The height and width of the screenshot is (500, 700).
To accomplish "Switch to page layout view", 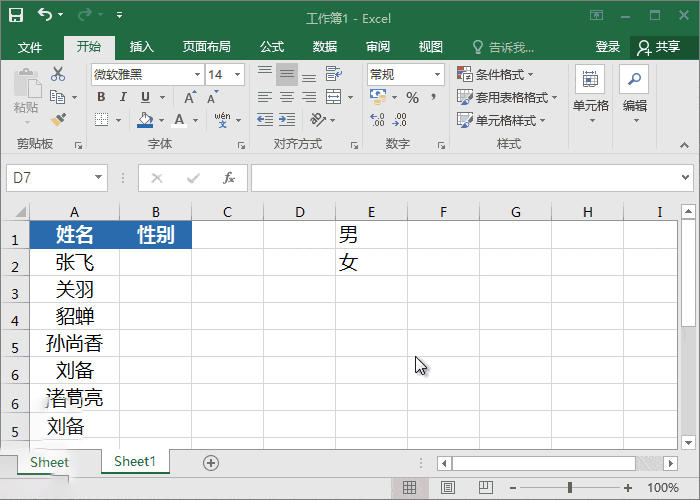I will [448, 488].
